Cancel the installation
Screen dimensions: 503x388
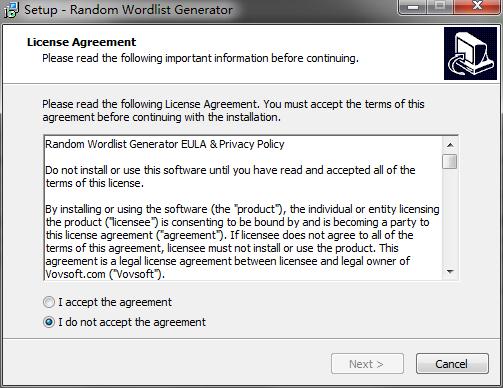(x=452, y=364)
